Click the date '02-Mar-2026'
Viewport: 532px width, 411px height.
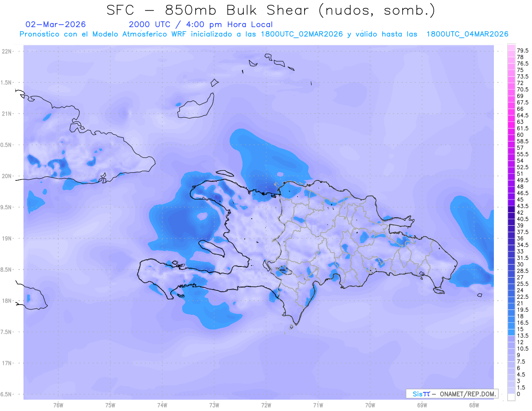(x=56, y=24)
